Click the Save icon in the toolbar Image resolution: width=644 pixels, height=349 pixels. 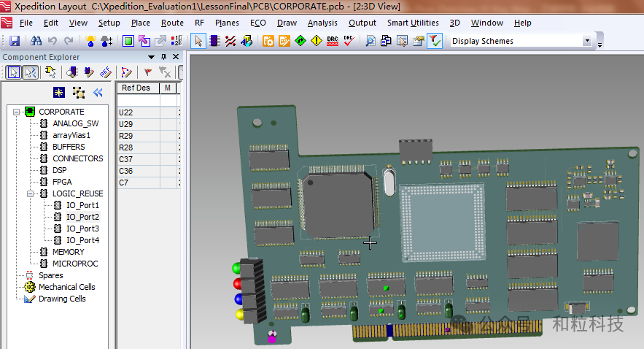[14, 42]
